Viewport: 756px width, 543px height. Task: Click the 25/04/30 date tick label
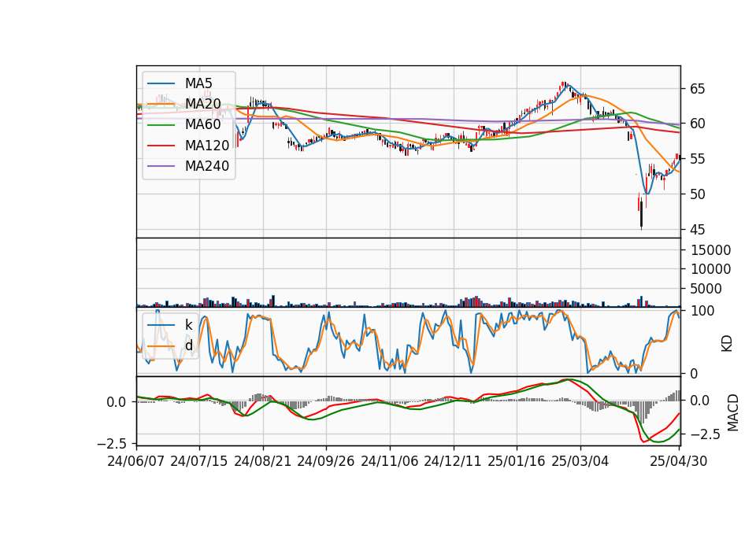click(x=679, y=461)
